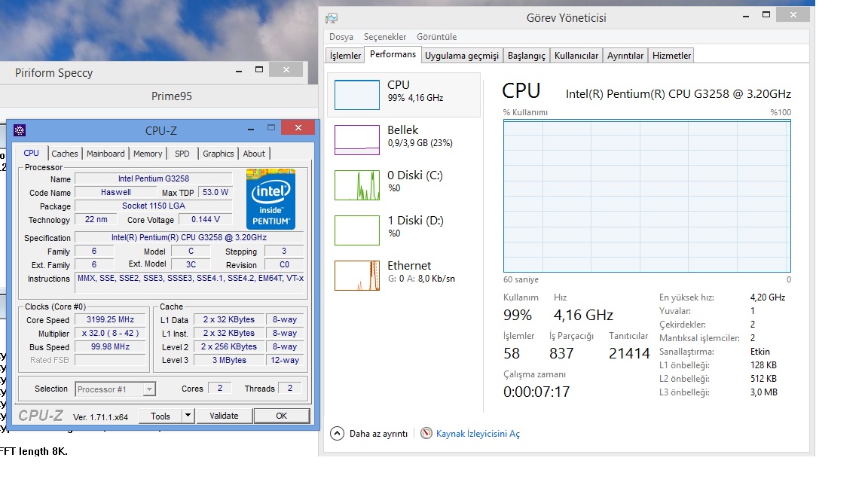Click the Prime95 window title

[172, 96]
